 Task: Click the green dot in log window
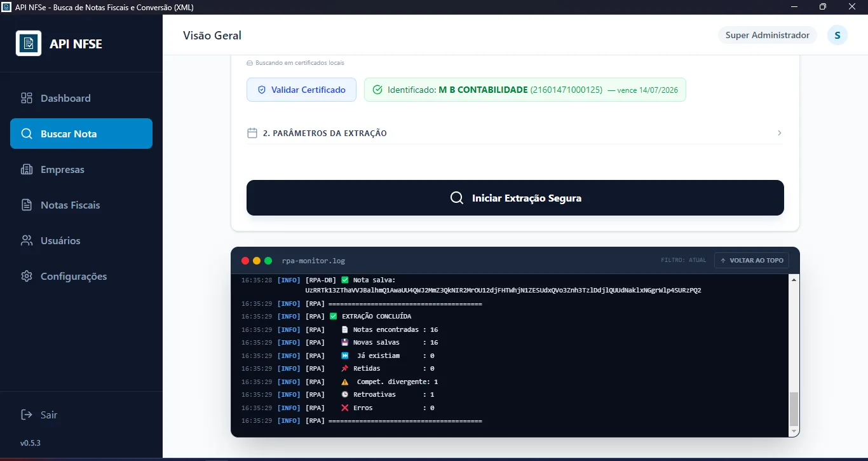click(x=268, y=261)
